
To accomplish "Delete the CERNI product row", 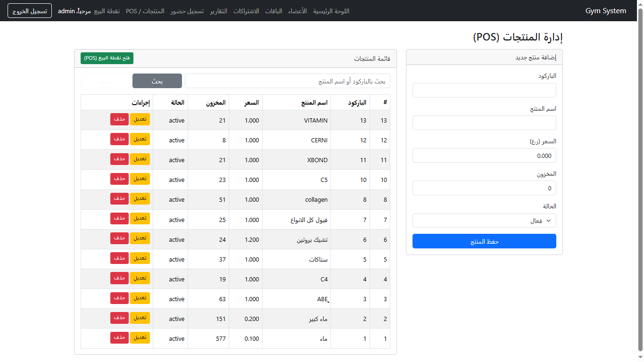I will 119,140.
